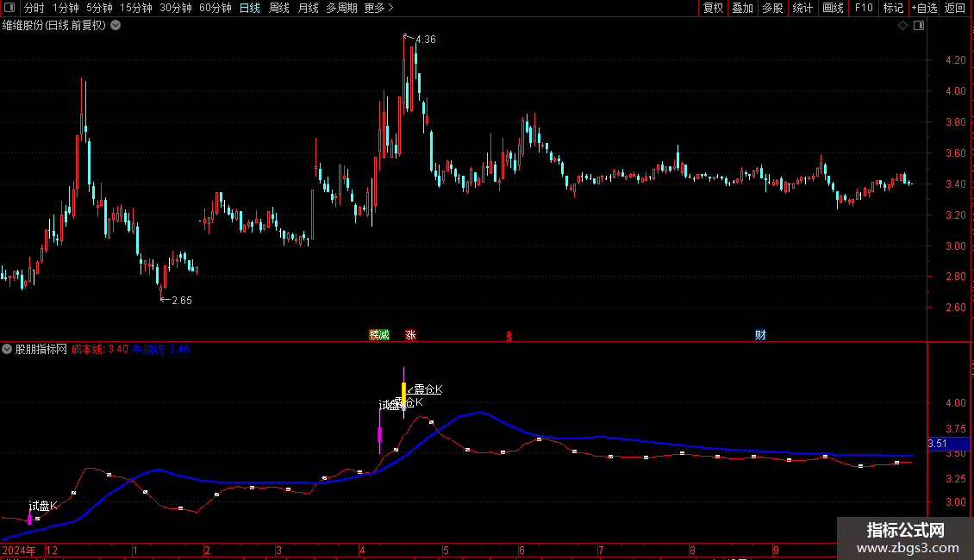
Task: Add stock via +自选 button
Action: pos(924,8)
